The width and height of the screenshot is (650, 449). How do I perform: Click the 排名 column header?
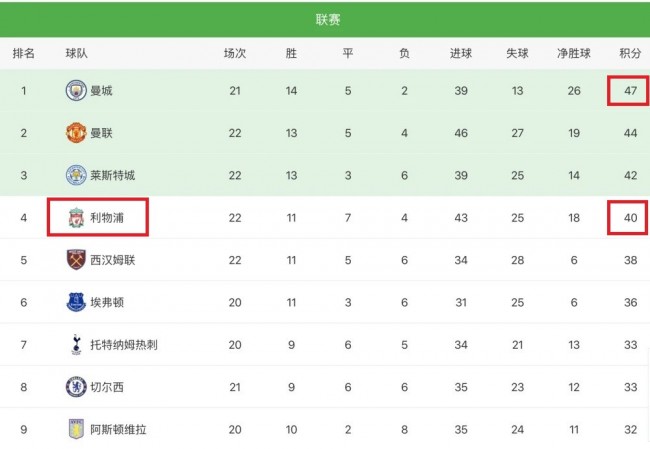point(24,53)
